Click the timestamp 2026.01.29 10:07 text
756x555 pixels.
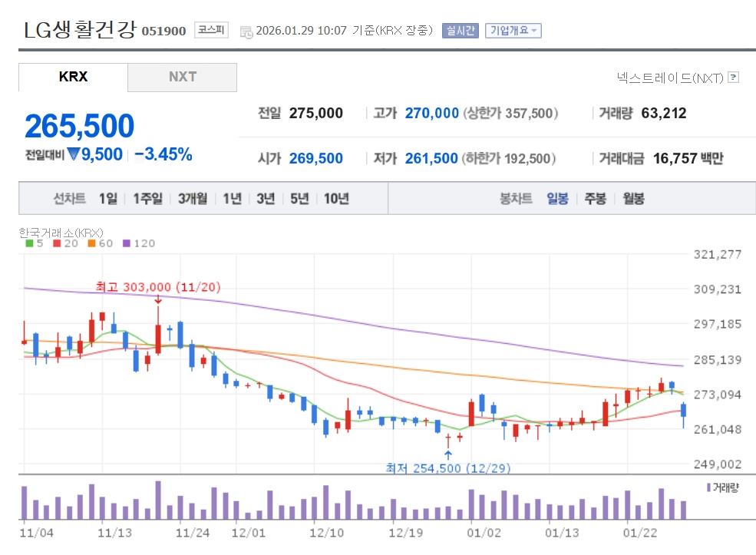(x=302, y=31)
